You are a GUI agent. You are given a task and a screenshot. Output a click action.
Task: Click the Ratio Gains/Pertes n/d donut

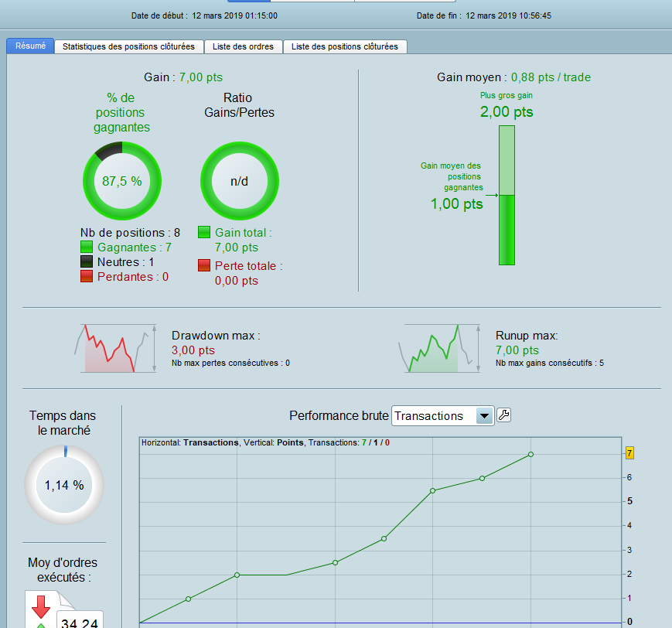pos(240,181)
